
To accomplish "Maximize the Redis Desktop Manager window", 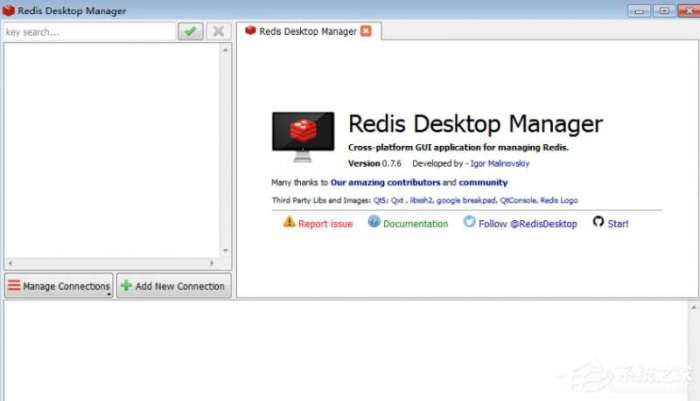I will point(664,10).
